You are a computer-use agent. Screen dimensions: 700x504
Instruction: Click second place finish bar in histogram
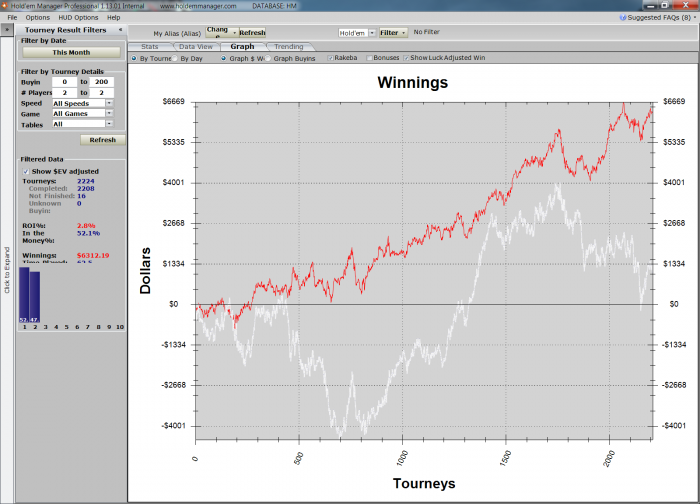35,297
